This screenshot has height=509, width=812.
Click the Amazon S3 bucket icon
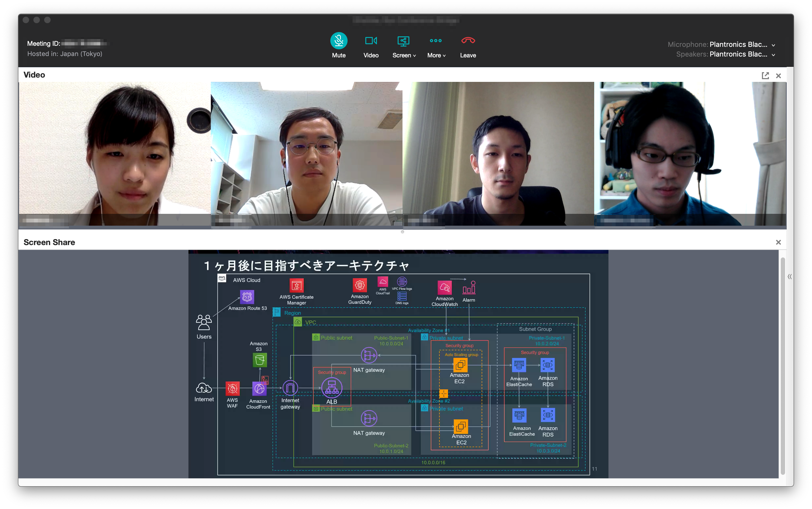pyautogui.click(x=260, y=360)
